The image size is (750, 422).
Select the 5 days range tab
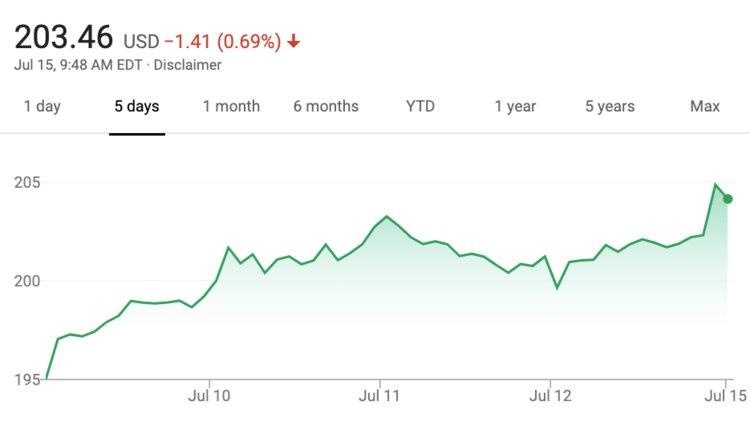pyautogui.click(x=137, y=106)
